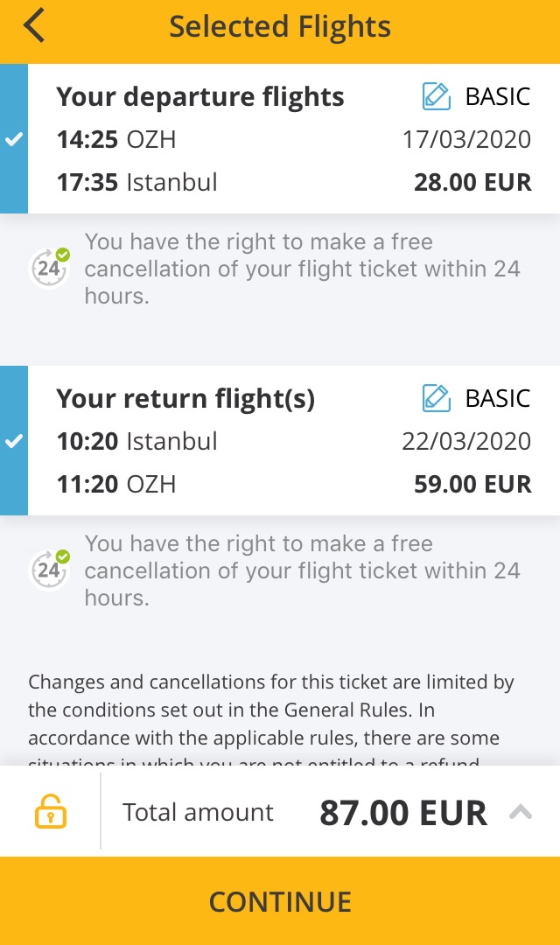Toggle return flight selection checkmark
This screenshot has width=560, height=945.
14,442
